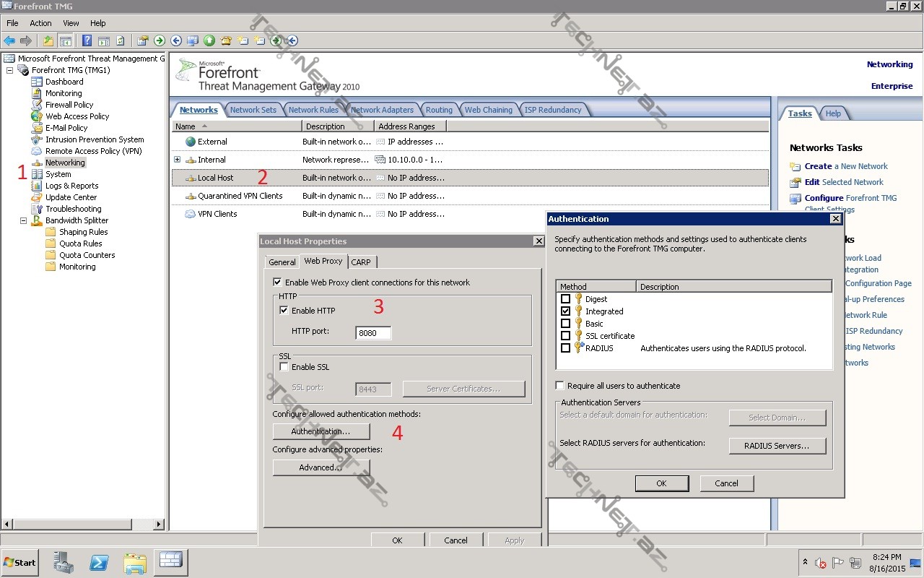Click the HTTP port input field
This screenshot has height=578, width=924.
point(373,333)
